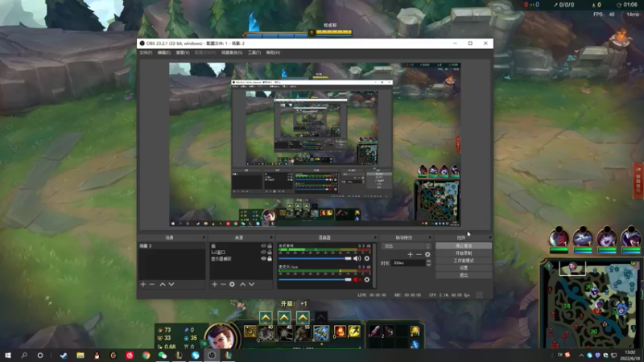Click the F summoner spell icon
Image resolution: width=644 pixels, height=362 pixels.
[354, 331]
